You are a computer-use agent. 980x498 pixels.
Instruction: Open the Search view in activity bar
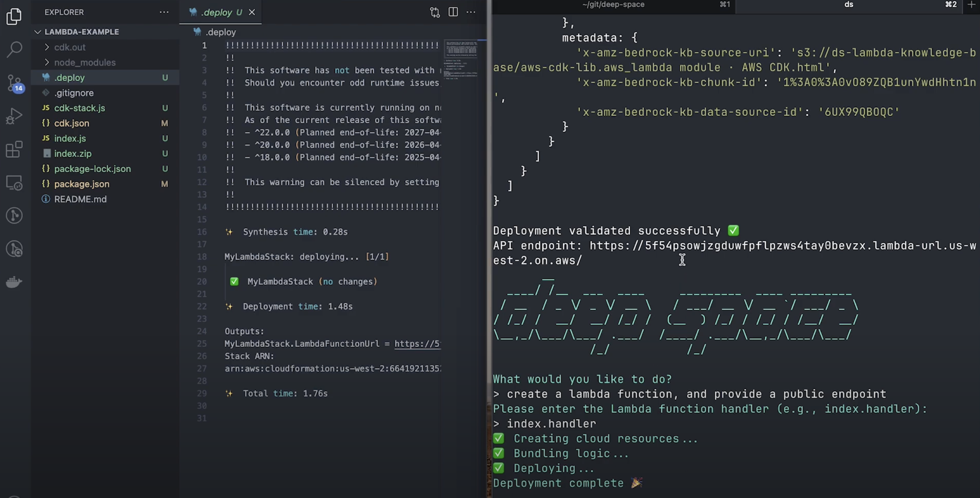[x=14, y=49]
